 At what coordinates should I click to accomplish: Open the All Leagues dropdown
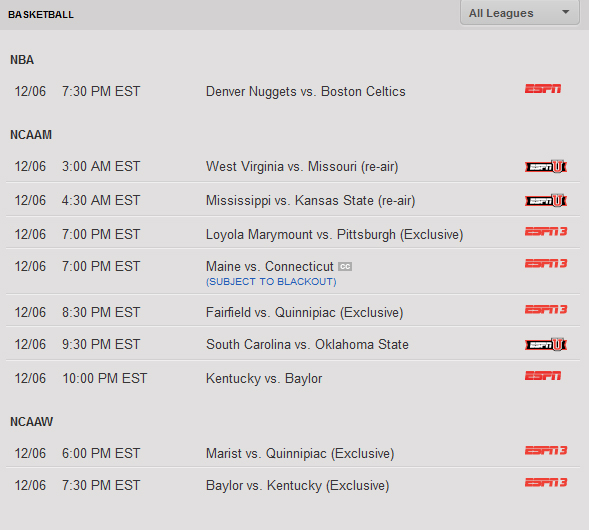click(520, 12)
